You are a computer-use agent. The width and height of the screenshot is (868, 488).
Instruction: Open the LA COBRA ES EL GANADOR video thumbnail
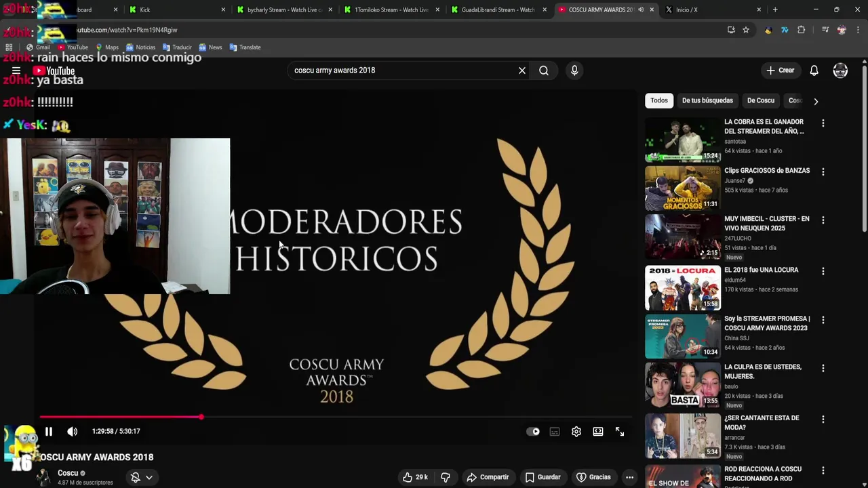pos(683,140)
